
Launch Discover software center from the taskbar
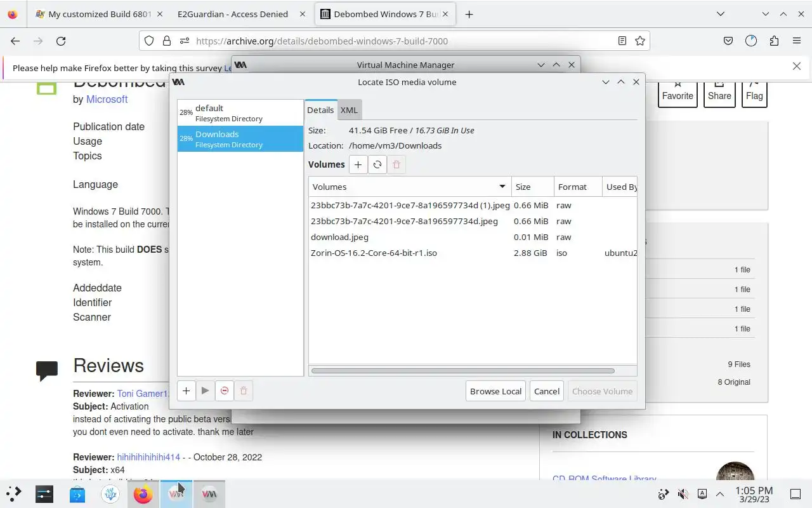[77, 493]
